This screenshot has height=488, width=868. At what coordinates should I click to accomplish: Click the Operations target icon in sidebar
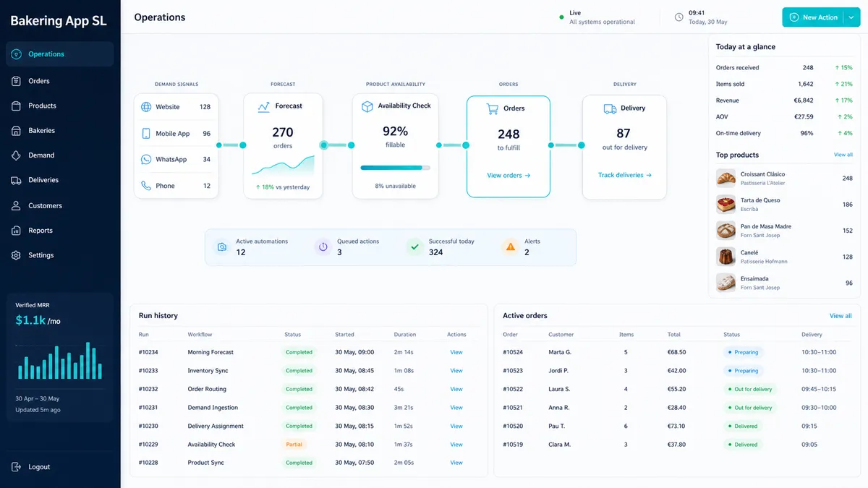(x=16, y=54)
